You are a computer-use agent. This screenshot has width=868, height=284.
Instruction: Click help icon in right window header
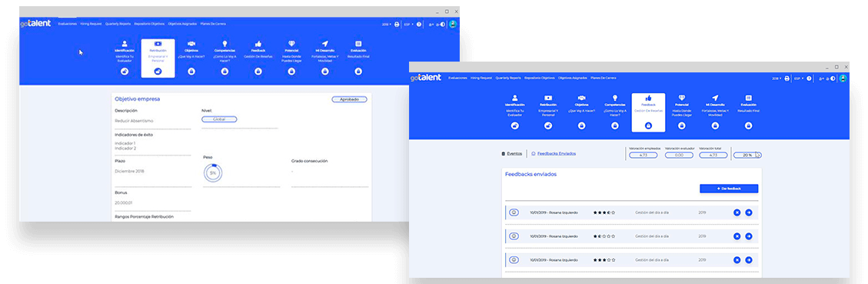point(810,79)
